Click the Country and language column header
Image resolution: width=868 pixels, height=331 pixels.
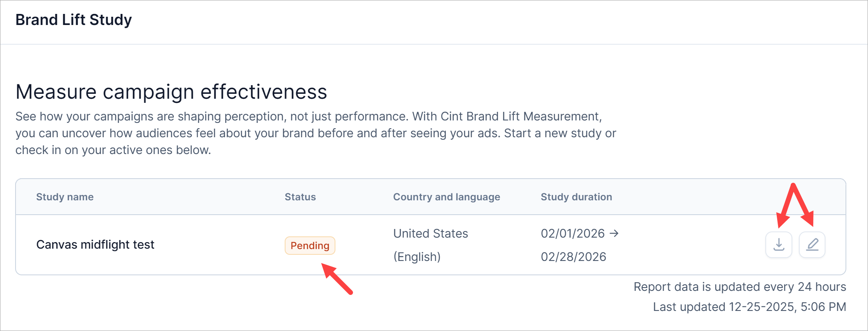(x=446, y=197)
